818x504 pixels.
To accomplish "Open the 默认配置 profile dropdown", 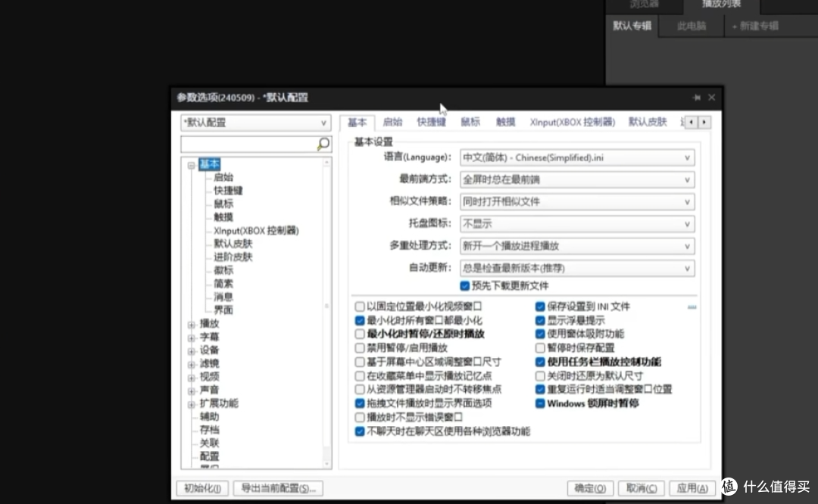I will tap(256, 123).
